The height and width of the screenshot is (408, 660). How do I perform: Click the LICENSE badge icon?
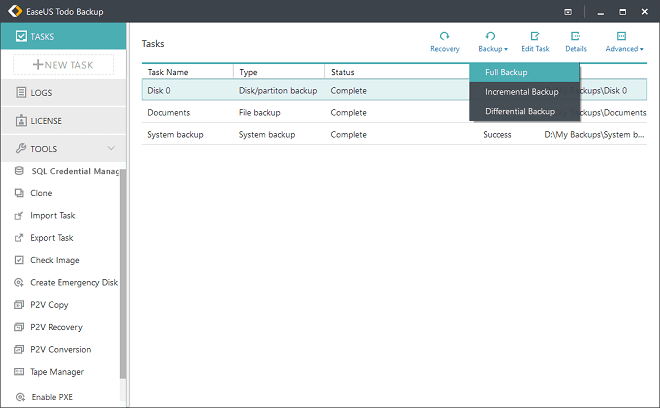(x=21, y=120)
